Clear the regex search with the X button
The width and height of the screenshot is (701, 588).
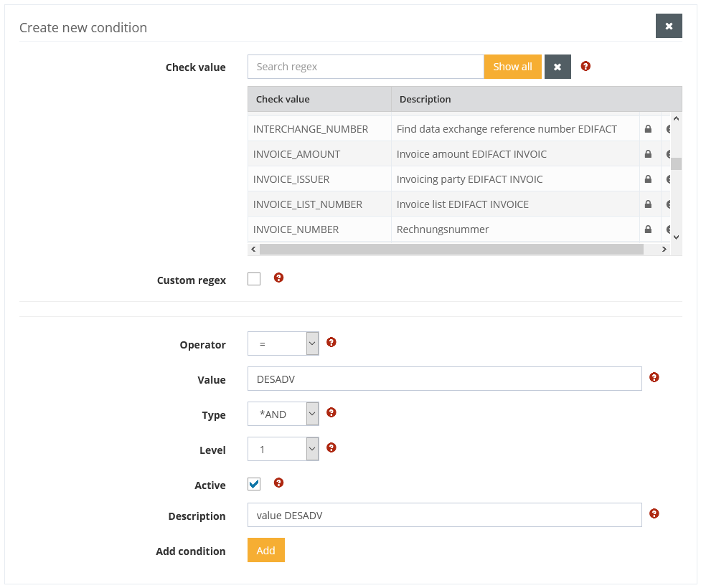point(557,67)
